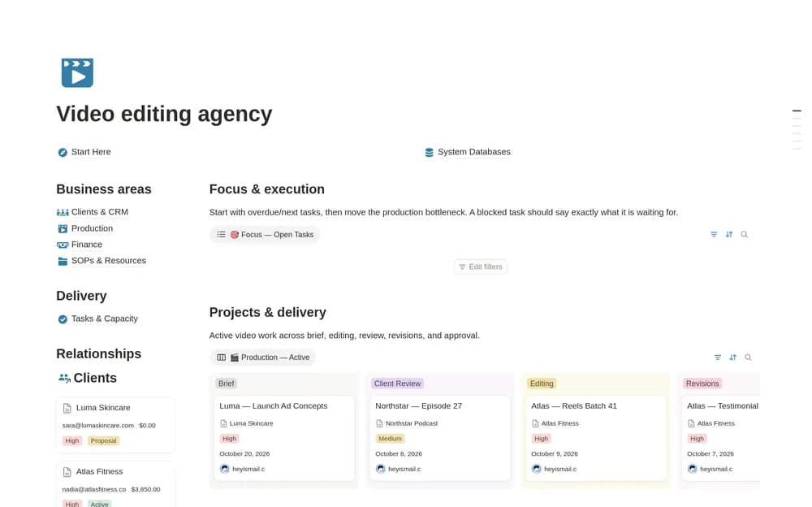Open SOPs & Resources page
Viewport: 812px width, 507px height.
(108, 261)
